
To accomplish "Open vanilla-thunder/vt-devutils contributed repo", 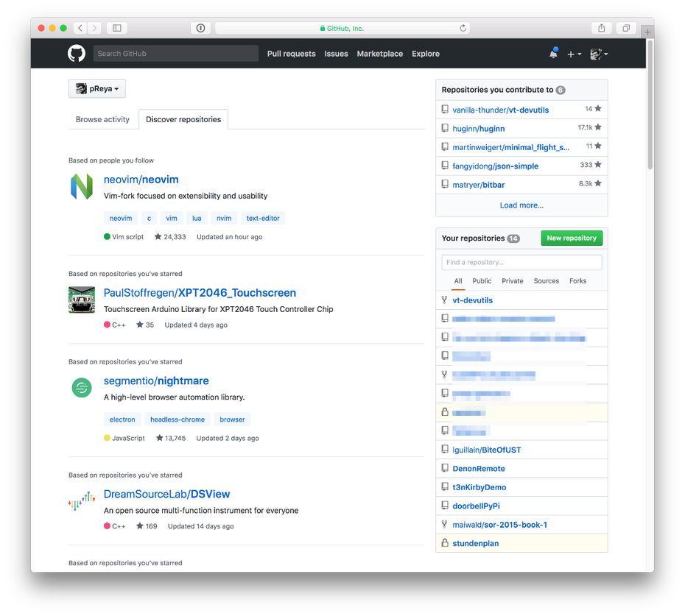I will pos(501,110).
